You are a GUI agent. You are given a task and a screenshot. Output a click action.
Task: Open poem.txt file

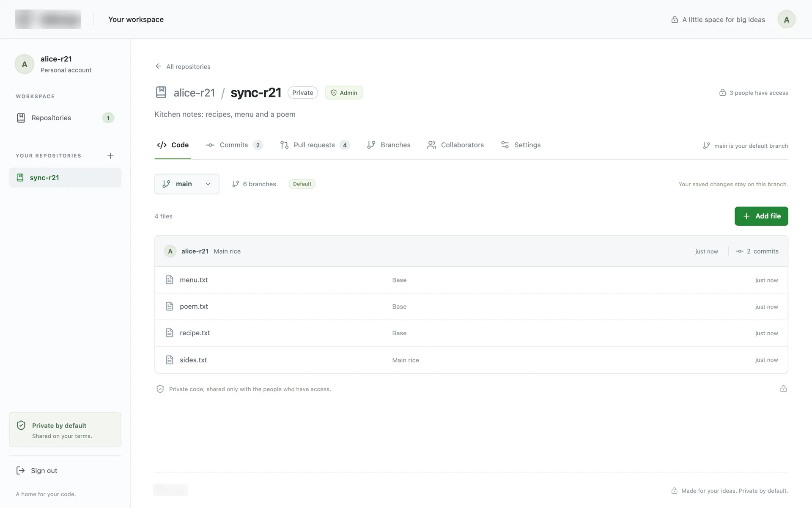click(x=194, y=306)
